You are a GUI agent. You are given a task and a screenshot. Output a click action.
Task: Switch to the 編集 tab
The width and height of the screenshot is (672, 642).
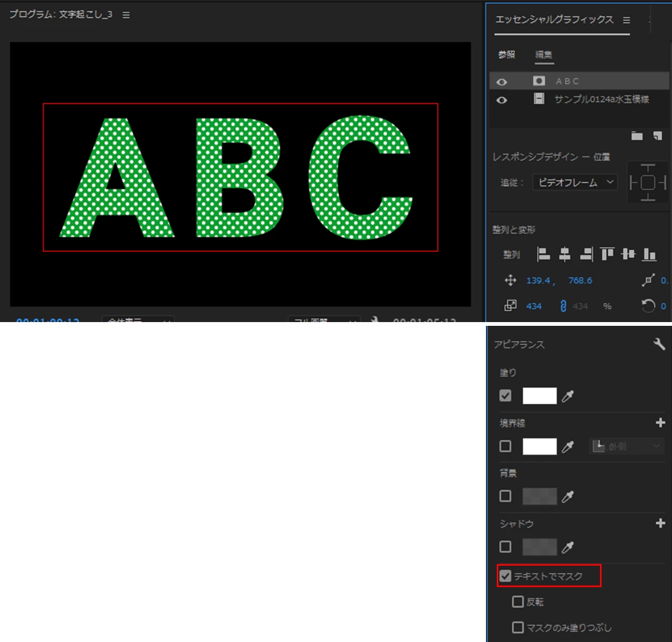tap(544, 54)
